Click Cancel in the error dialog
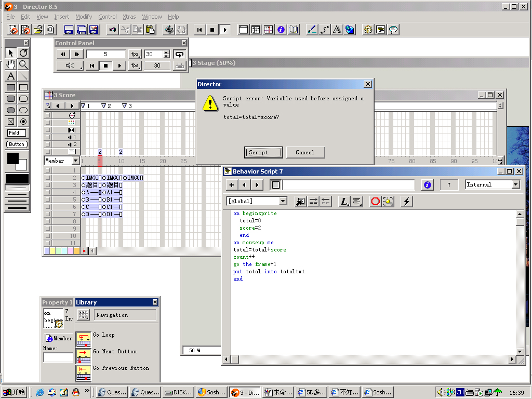 [305, 152]
